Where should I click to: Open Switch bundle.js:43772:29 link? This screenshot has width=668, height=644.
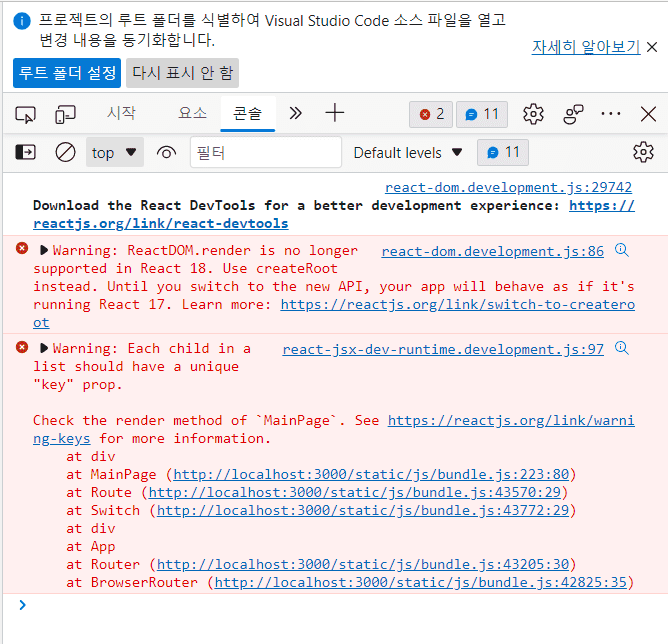click(363, 510)
